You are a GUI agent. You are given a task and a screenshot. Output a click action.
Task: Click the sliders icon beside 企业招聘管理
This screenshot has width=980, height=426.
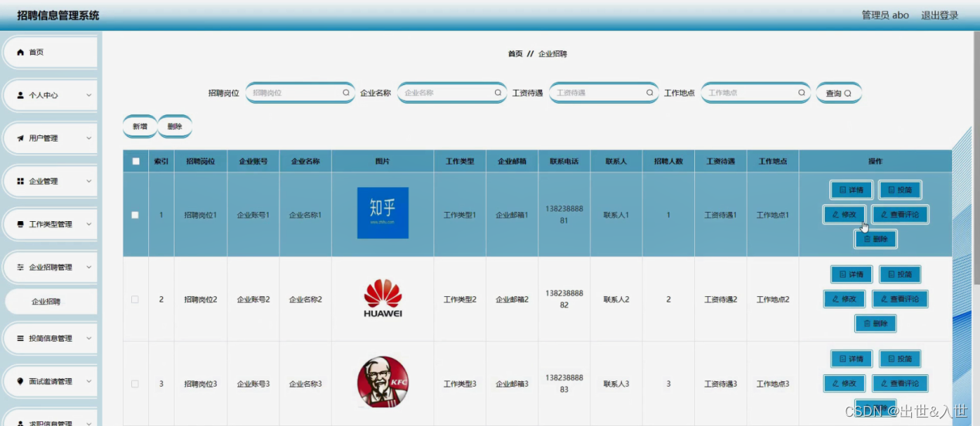coord(21,268)
